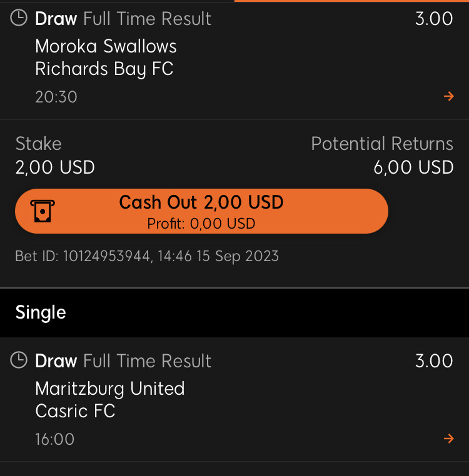Open Maritzburg United match via orange arrow
This screenshot has width=469, height=476.
coord(448,439)
